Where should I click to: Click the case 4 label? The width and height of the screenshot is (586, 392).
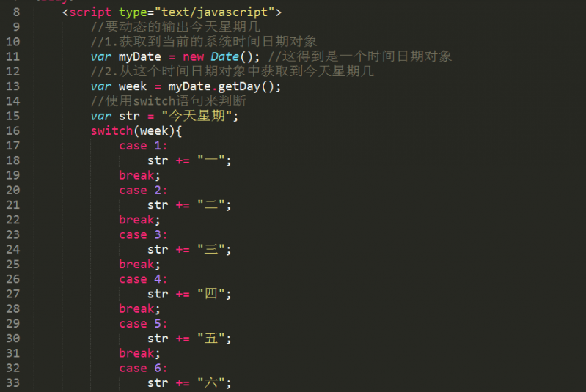[x=143, y=279]
